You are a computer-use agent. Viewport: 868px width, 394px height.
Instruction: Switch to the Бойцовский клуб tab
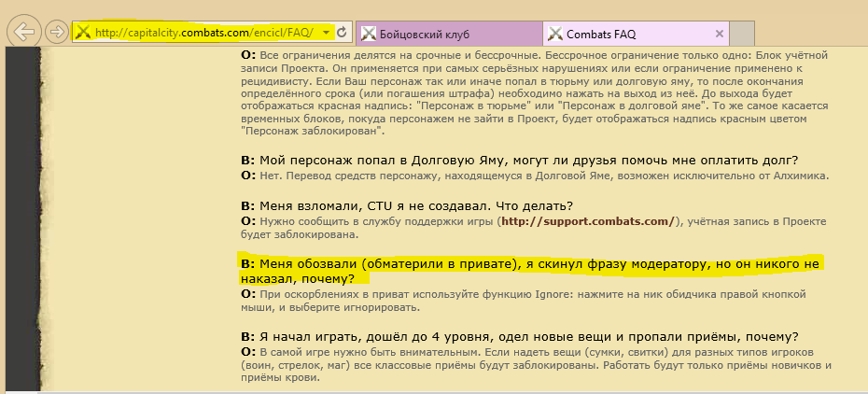[449, 35]
